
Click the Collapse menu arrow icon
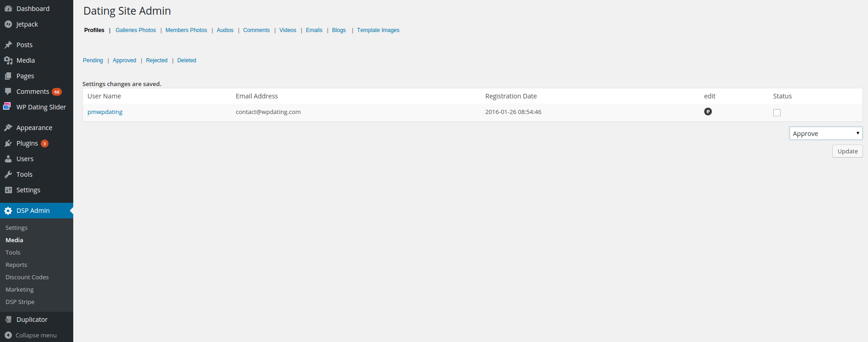(x=8, y=335)
